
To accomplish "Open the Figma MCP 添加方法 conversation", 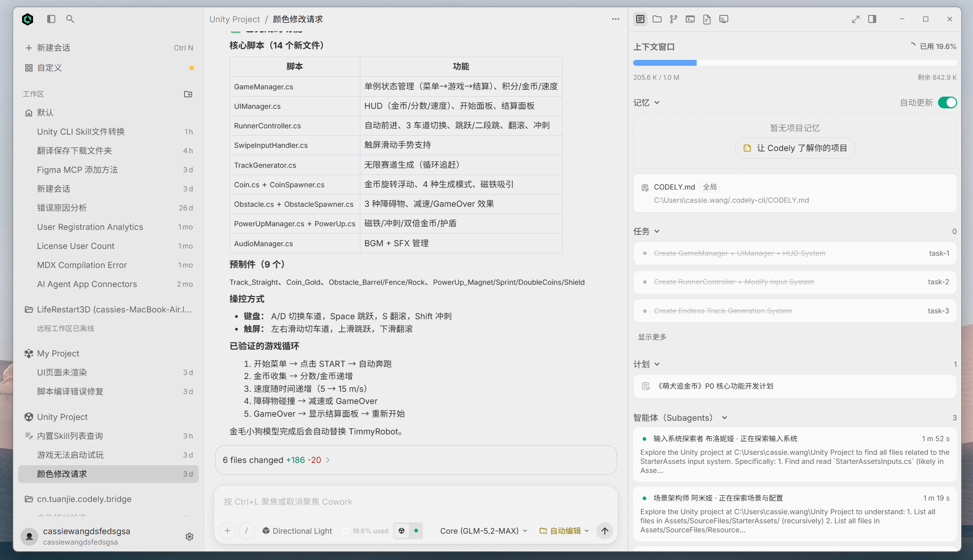I will 108,170.
